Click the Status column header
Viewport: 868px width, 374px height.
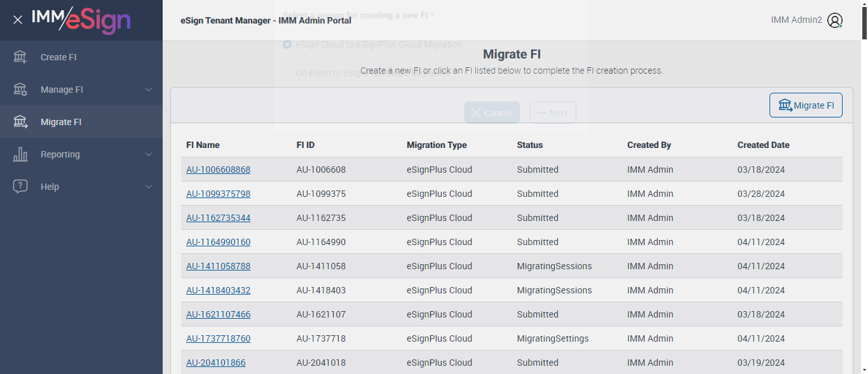coord(530,145)
